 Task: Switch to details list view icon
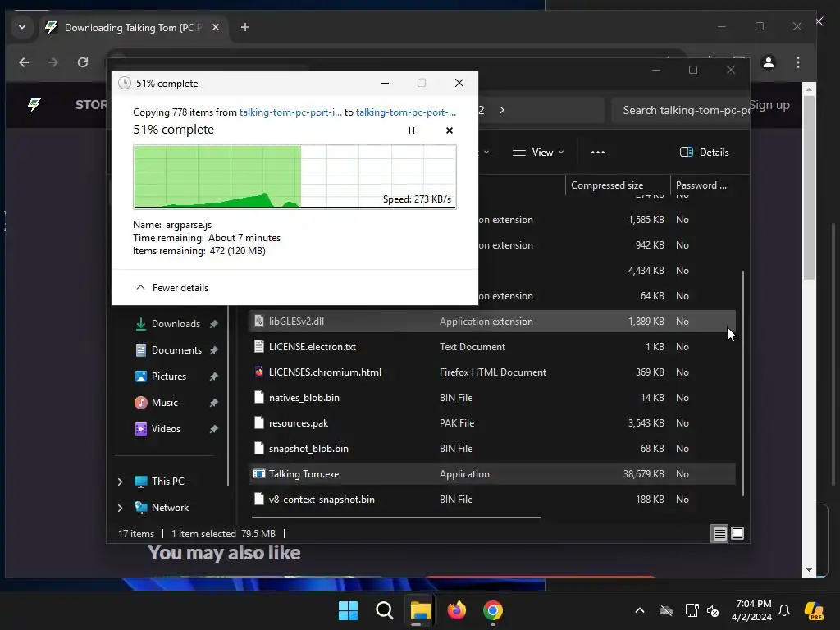[719, 533]
